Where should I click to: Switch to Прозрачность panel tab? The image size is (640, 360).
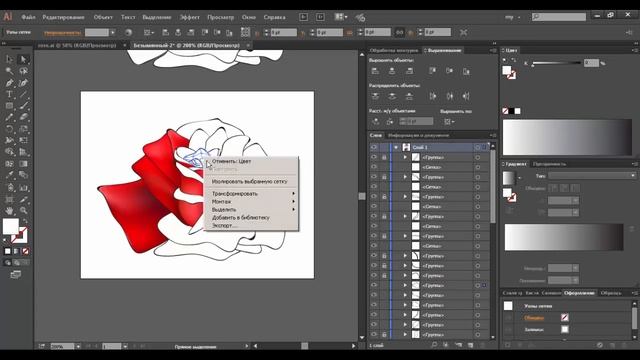coord(549,164)
